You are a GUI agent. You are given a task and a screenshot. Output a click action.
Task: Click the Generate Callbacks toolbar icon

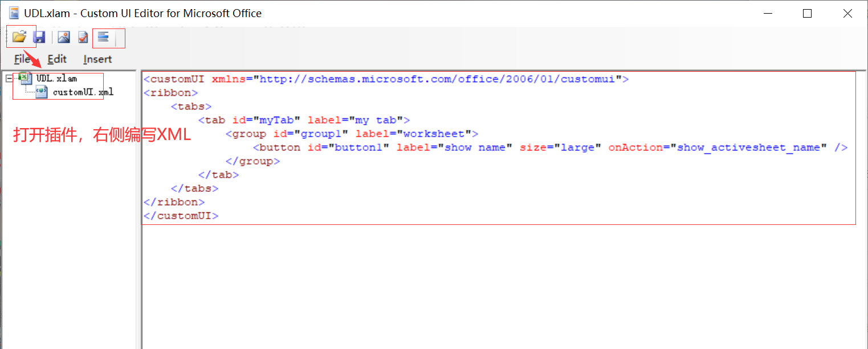click(103, 38)
